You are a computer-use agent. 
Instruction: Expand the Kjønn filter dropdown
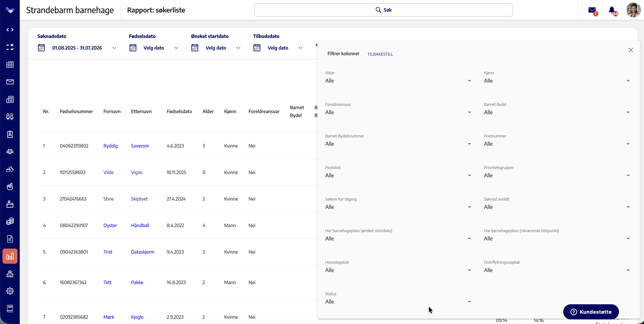[557, 81]
